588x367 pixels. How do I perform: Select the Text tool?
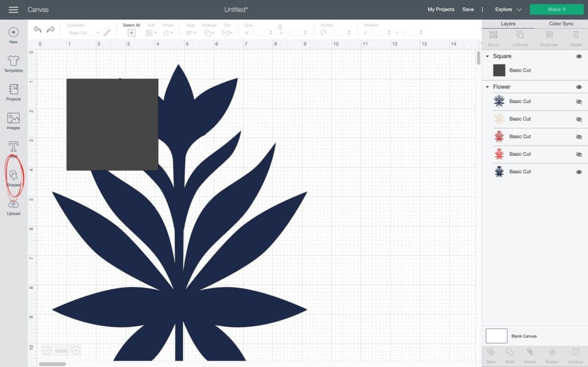click(13, 149)
